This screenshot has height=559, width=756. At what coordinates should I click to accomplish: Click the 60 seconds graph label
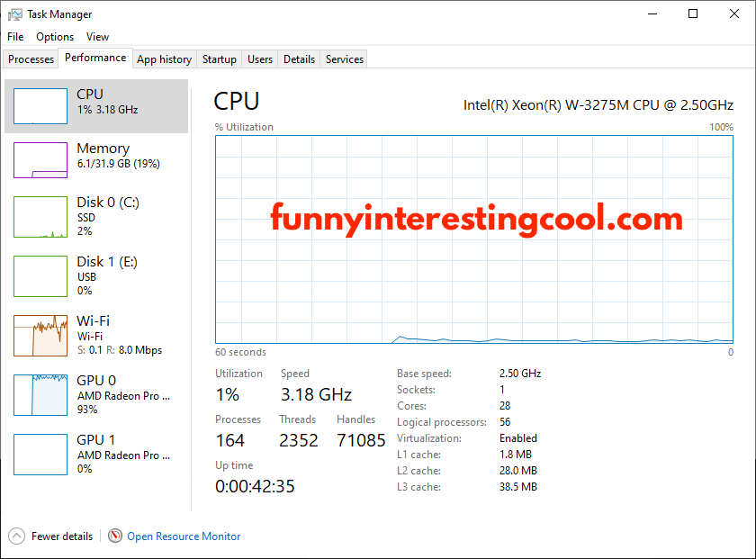240,352
